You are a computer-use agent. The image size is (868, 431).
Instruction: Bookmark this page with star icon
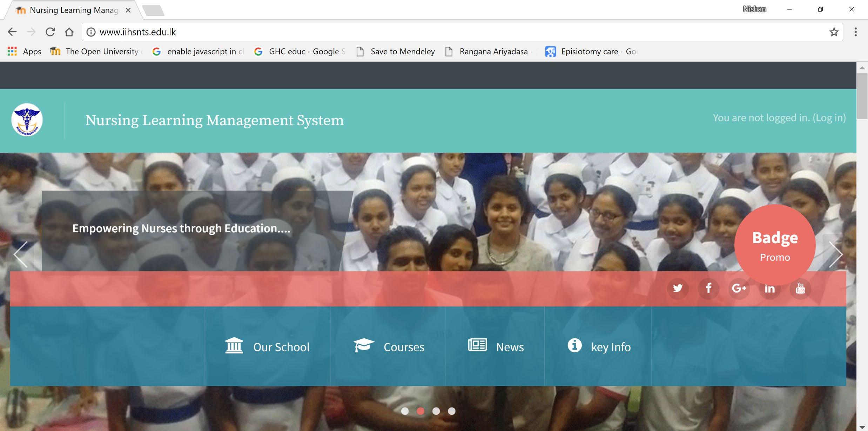(834, 32)
